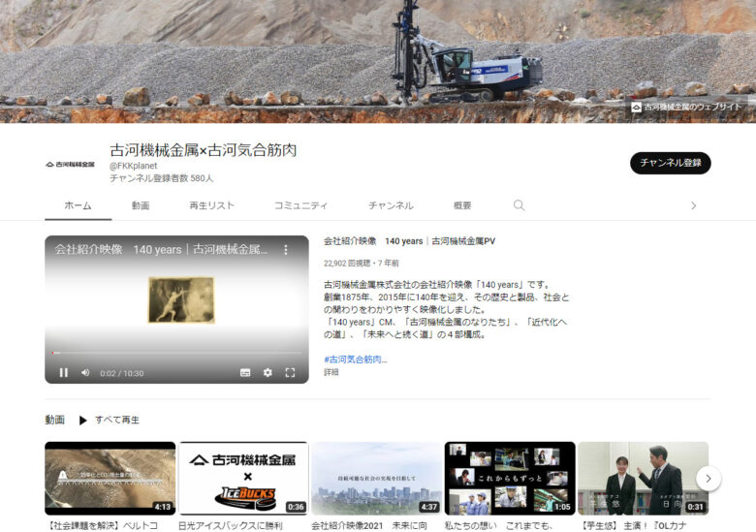Select the ホーム tab

click(79, 205)
